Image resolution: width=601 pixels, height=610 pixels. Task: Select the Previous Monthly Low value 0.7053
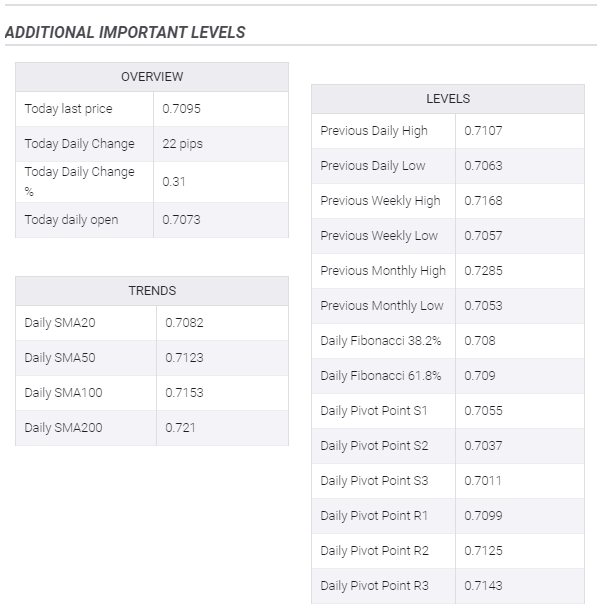[x=483, y=306]
